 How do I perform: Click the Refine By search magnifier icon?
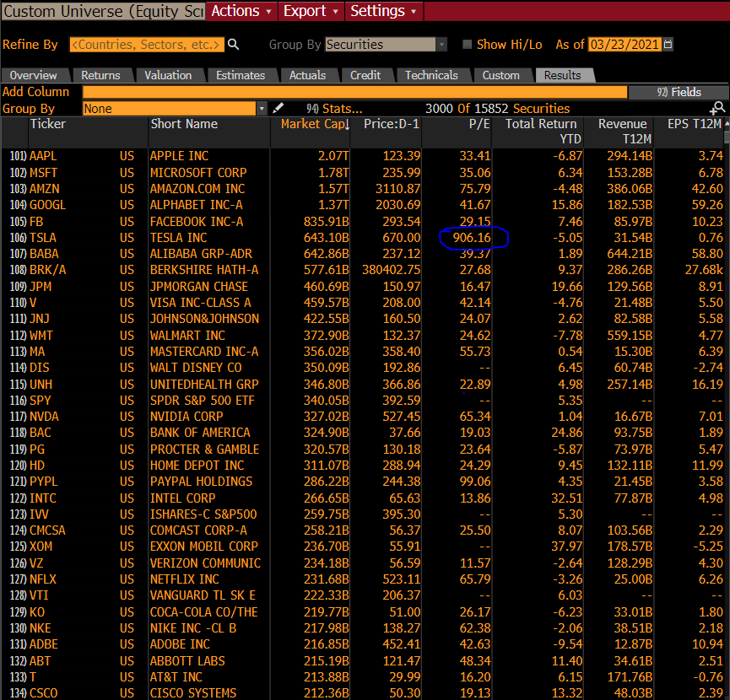[233, 45]
